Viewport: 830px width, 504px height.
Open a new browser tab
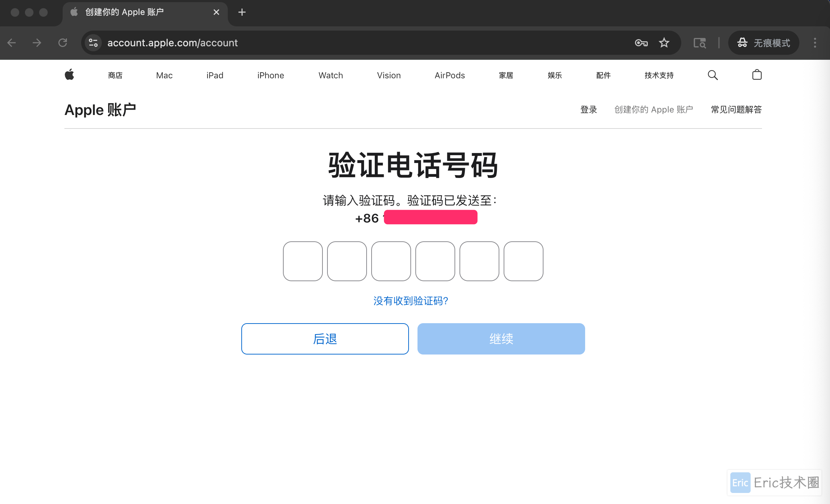tap(242, 12)
